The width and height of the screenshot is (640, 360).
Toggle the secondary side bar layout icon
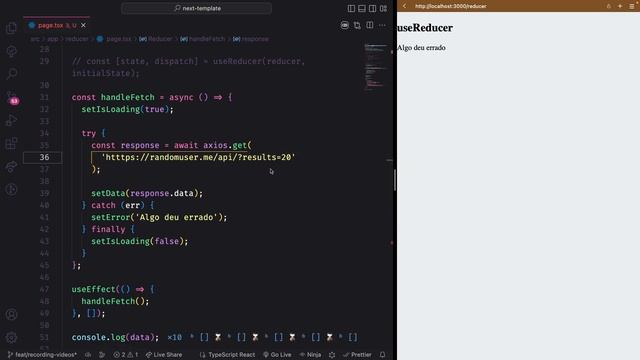click(372, 8)
